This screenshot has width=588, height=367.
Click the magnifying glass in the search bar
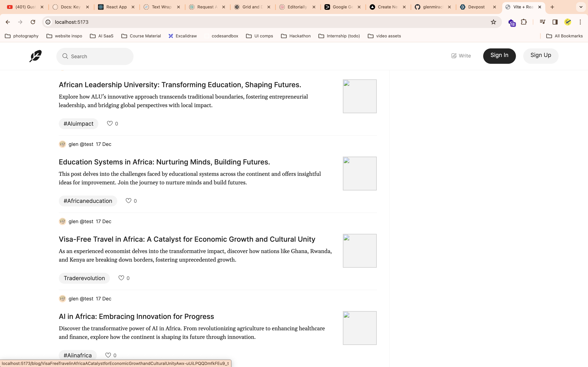pos(65,56)
